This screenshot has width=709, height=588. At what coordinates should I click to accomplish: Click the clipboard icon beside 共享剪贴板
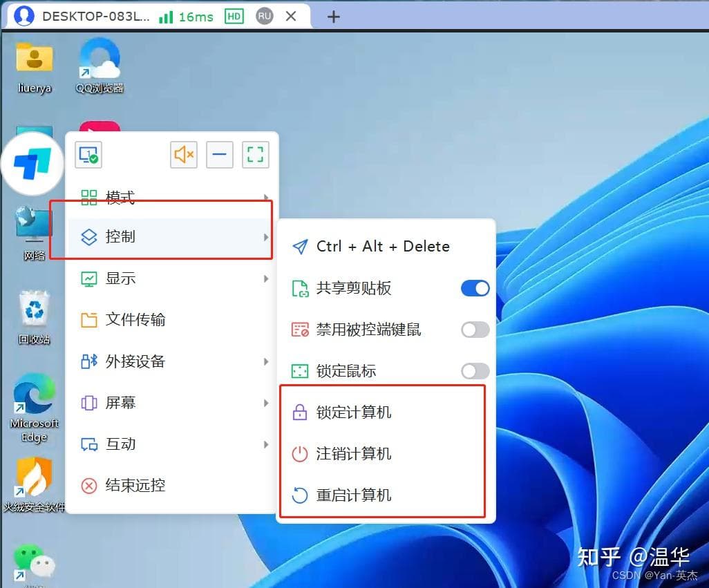[300, 288]
